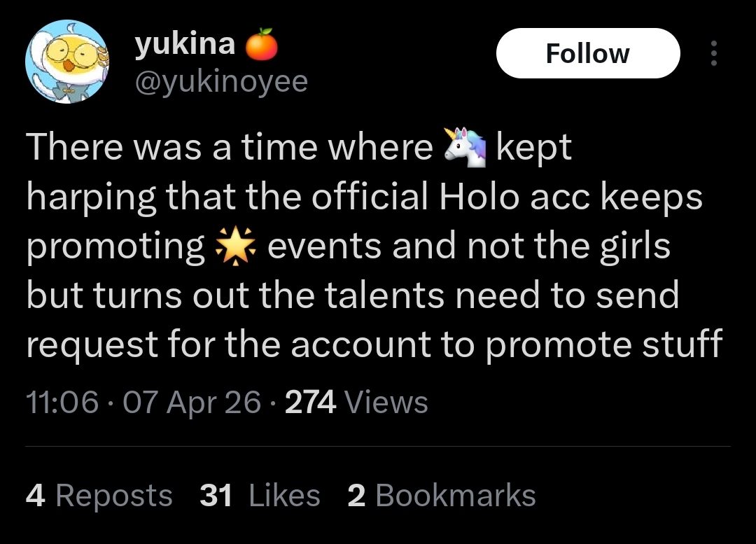This screenshot has height=544, width=756.
Task: Show the 31 Likes list
Action: [260, 495]
